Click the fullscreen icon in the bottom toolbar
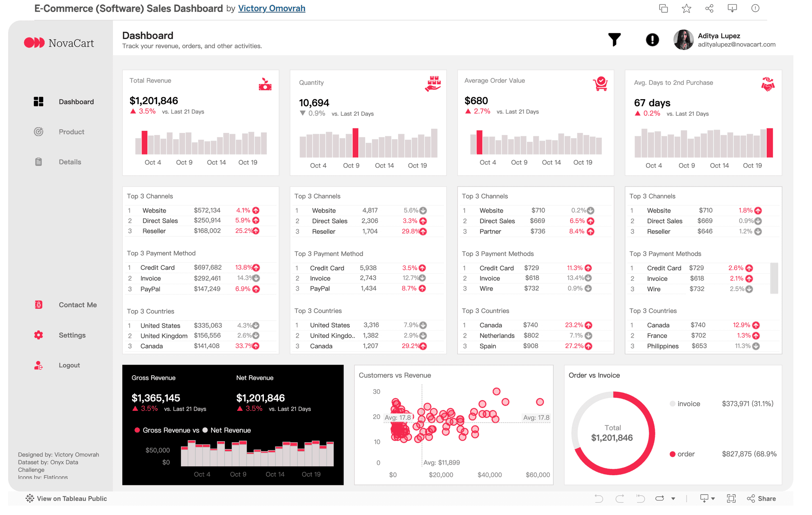The image size is (812, 515). click(x=731, y=498)
